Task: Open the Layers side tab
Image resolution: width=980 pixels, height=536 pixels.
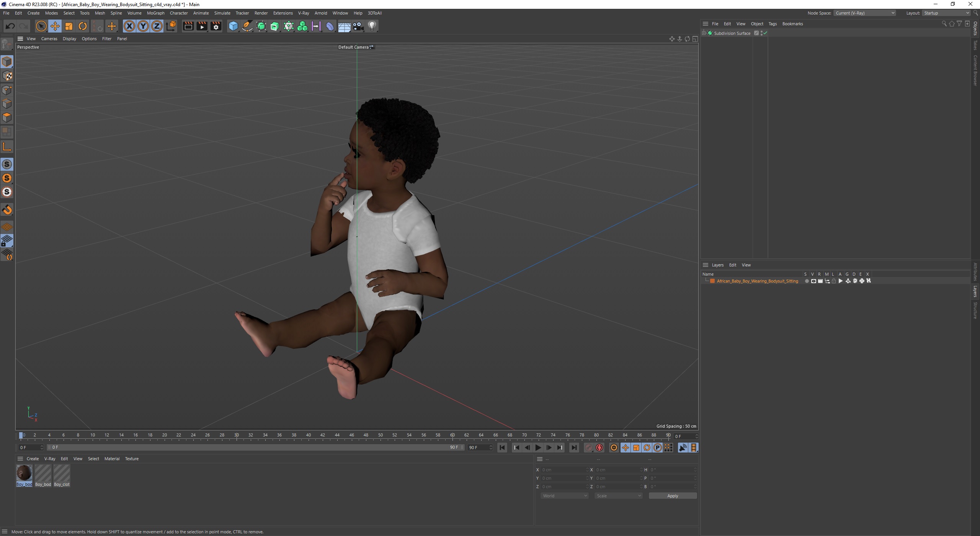Action: 975,291
